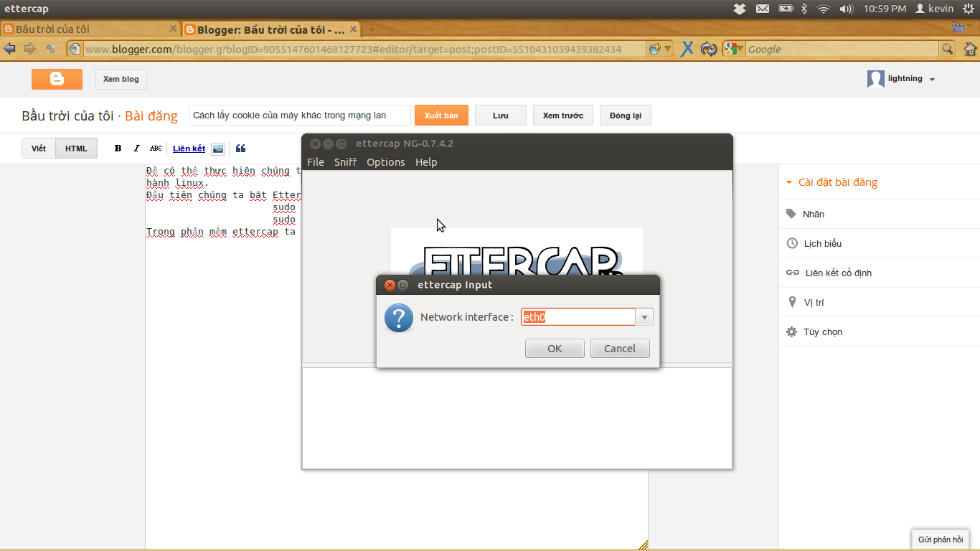Click the editor resize grip corner
Screen dimensions: 980x551
click(x=643, y=545)
